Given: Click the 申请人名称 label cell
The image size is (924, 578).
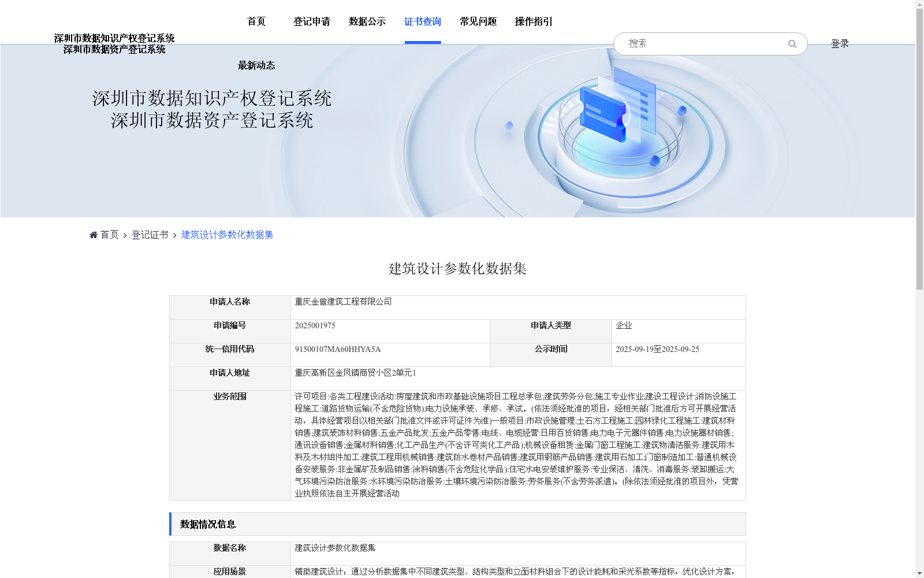Looking at the screenshot, I should 230,307.
